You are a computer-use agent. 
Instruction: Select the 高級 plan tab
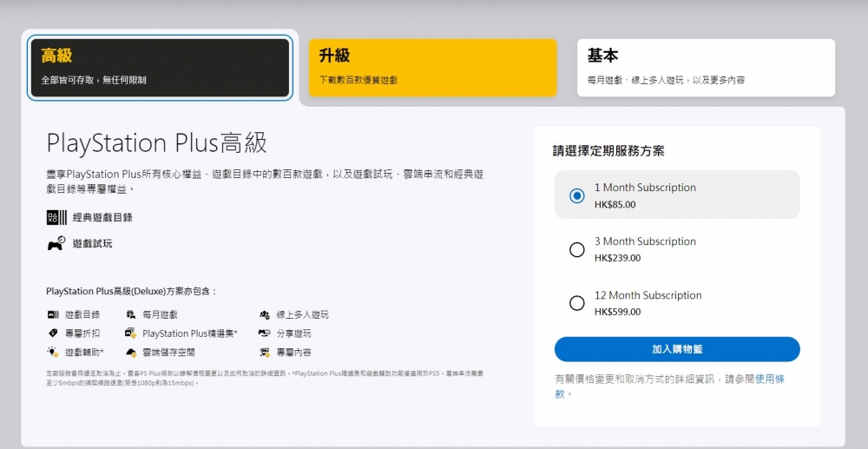point(160,68)
